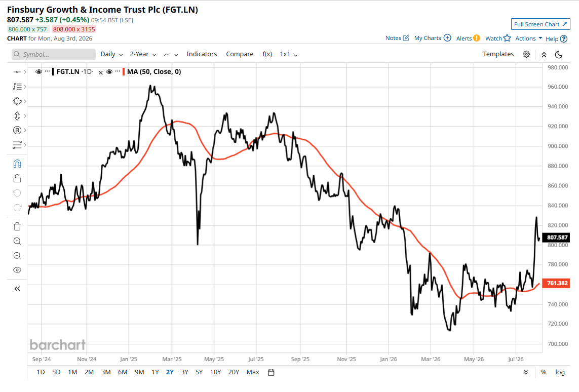Select the shapes drawing tool
This screenshot has width=579, height=392.
click(17, 101)
